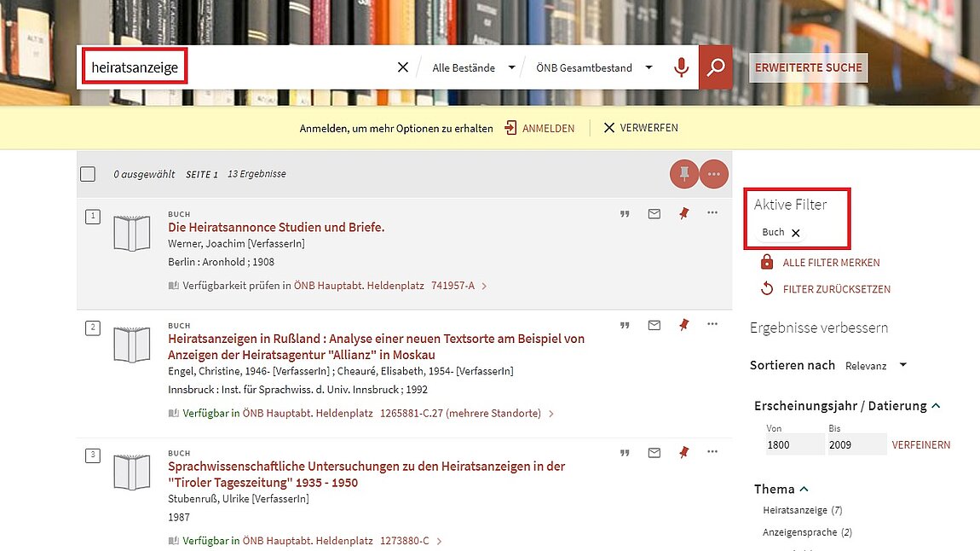Collapse the 'Erscheinungsjahr / Datierung' section

tap(936, 406)
